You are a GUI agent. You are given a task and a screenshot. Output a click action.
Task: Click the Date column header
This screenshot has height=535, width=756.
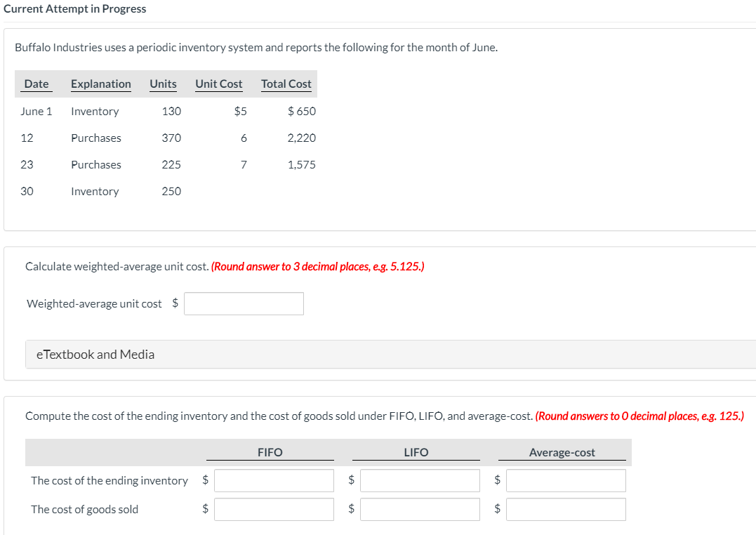click(36, 84)
